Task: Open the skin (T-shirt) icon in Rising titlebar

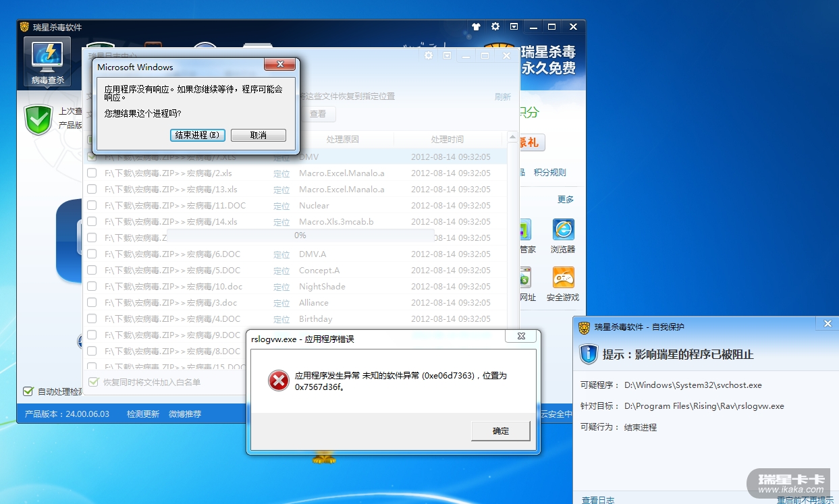Action: point(476,27)
